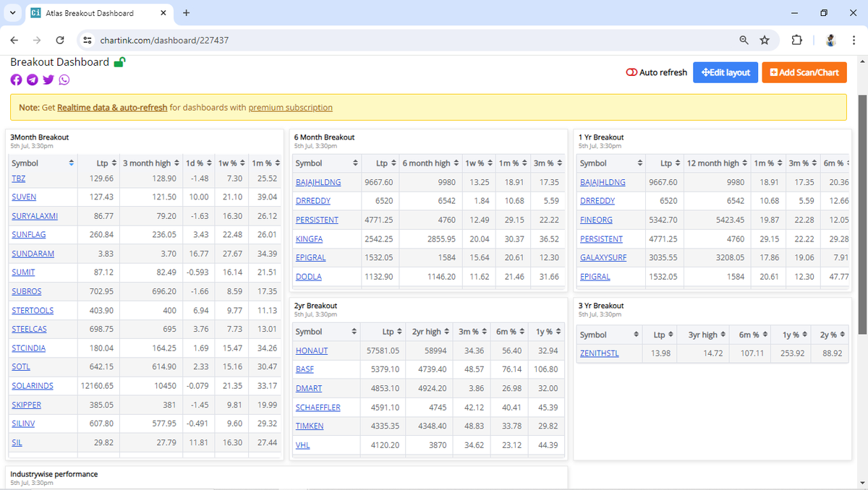Share dashboard via WhatsApp icon
The image size is (868, 490).
click(64, 79)
